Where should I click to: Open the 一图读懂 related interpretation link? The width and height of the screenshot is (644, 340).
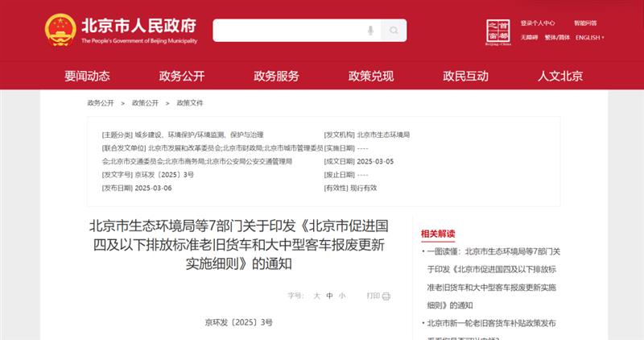(493, 278)
